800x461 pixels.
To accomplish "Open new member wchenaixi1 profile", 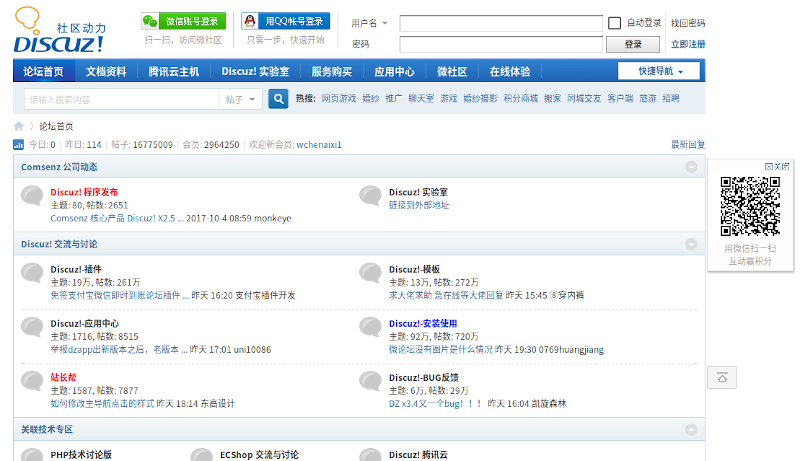I will coord(319,145).
